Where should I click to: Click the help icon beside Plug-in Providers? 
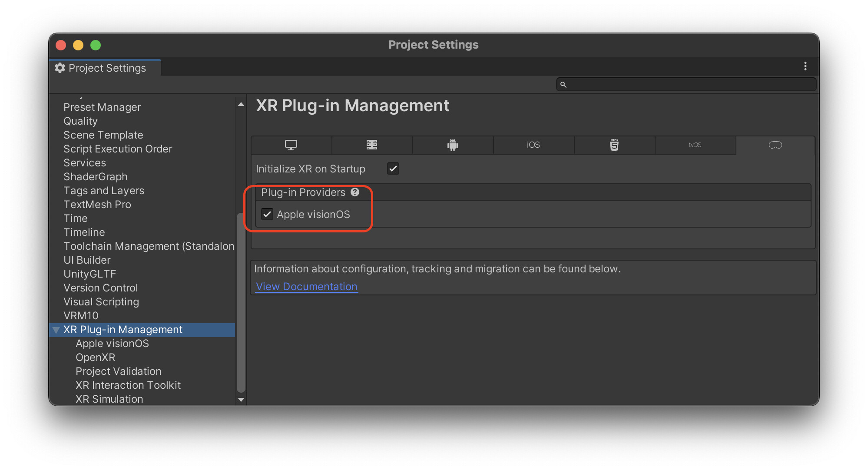355,192
